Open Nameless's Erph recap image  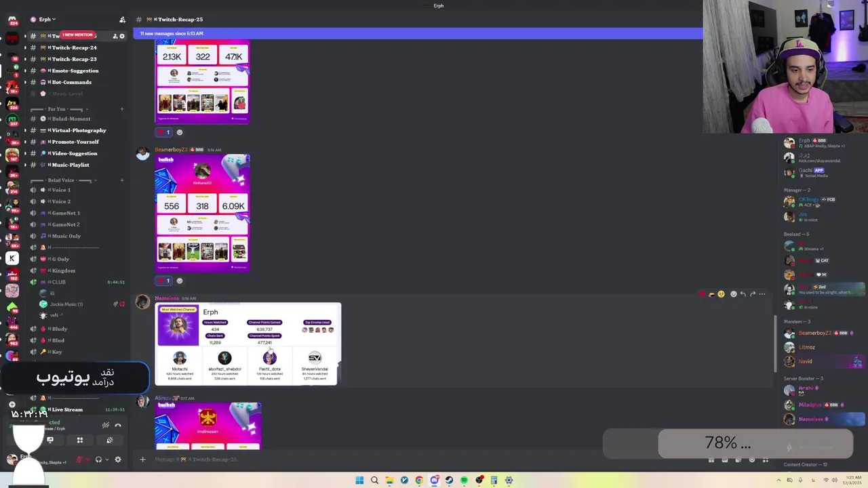click(x=248, y=344)
